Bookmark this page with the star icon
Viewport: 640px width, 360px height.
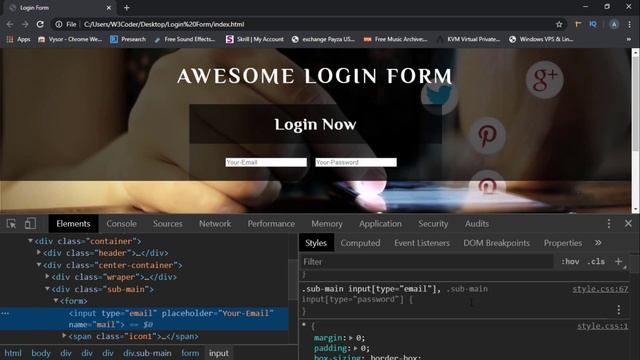pos(559,24)
